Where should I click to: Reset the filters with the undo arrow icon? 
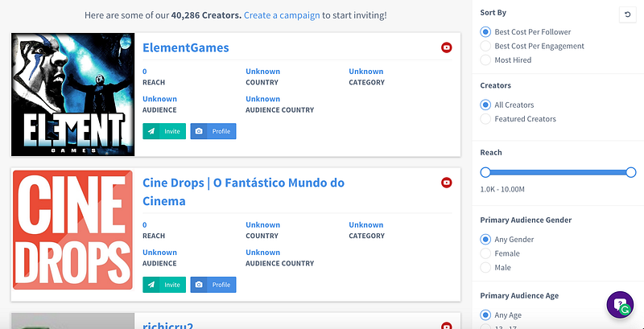point(627,14)
